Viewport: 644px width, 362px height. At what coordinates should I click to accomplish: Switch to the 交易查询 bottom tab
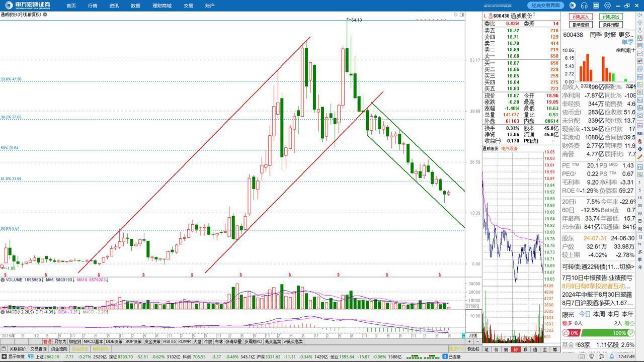tap(38, 349)
